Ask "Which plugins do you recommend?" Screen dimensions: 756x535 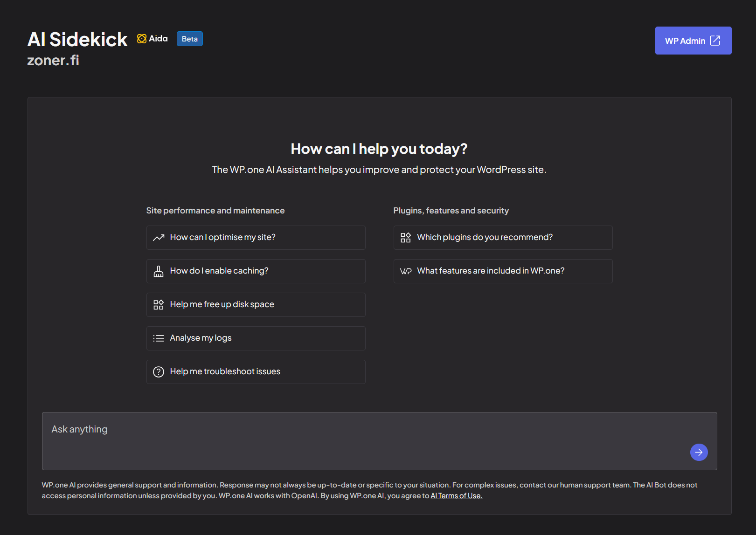click(503, 238)
